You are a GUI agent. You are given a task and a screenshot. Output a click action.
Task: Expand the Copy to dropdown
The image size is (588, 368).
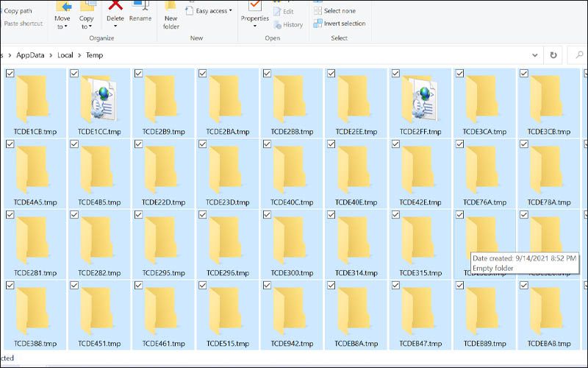click(x=87, y=22)
